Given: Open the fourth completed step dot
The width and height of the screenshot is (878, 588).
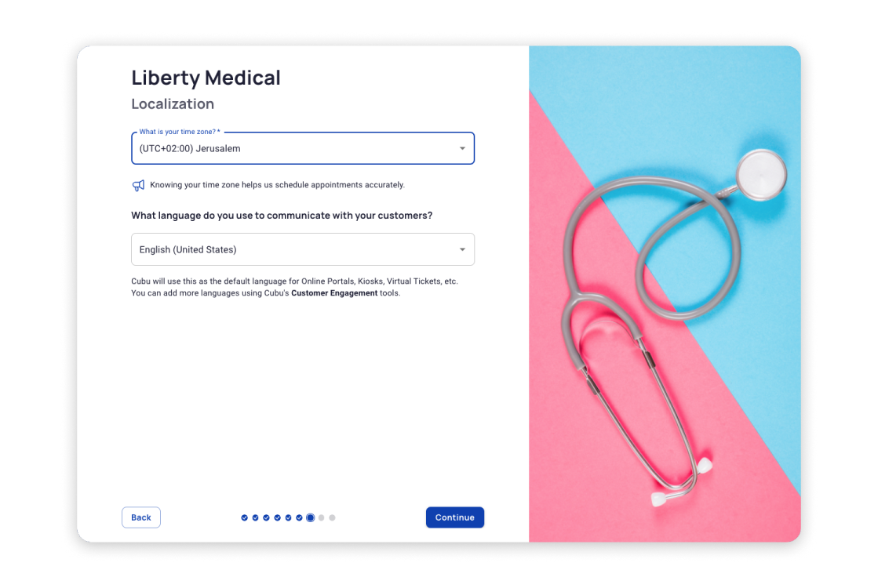Looking at the screenshot, I should click(277, 517).
